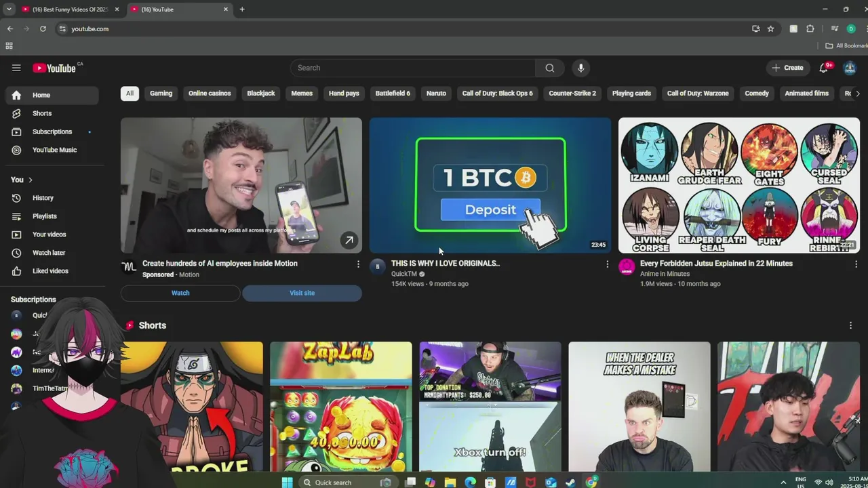Open Anime in Minutes channel link
This screenshot has height=488, width=868.
tap(665, 274)
